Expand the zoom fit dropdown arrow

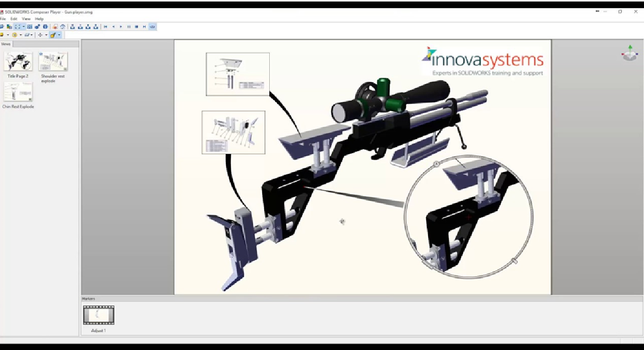click(x=24, y=27)
